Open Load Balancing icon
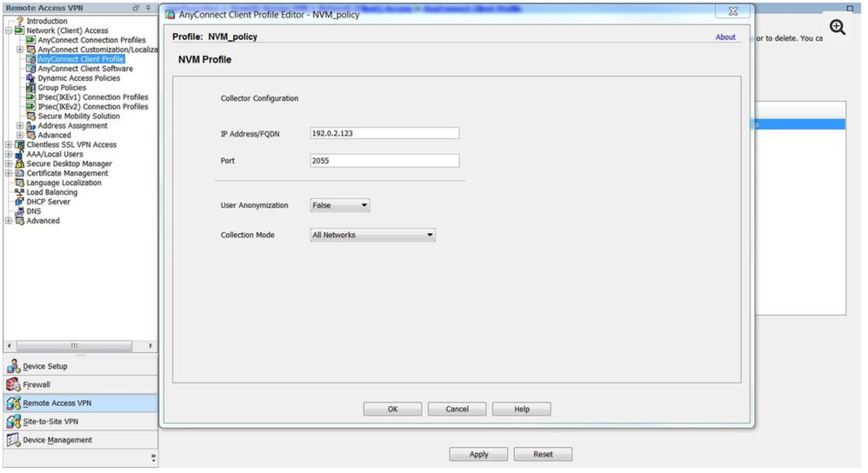Viewport: 868px width, 473px height. coord(20,192)
